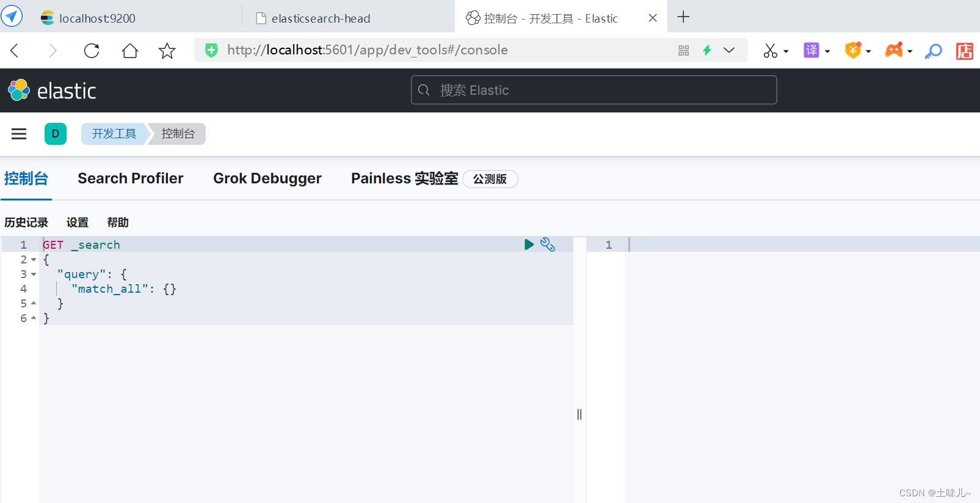
Task: Click the 公测版 beta badge
Action: point(490,179)
